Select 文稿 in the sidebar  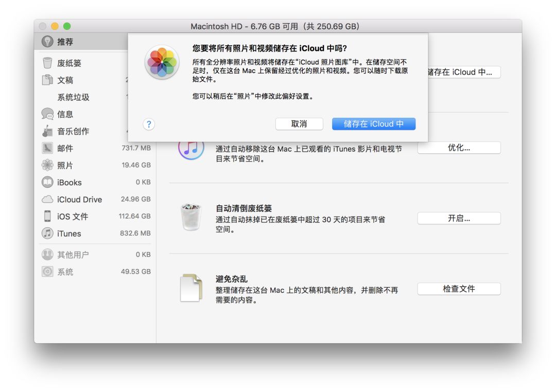click(x=65, y=80)
